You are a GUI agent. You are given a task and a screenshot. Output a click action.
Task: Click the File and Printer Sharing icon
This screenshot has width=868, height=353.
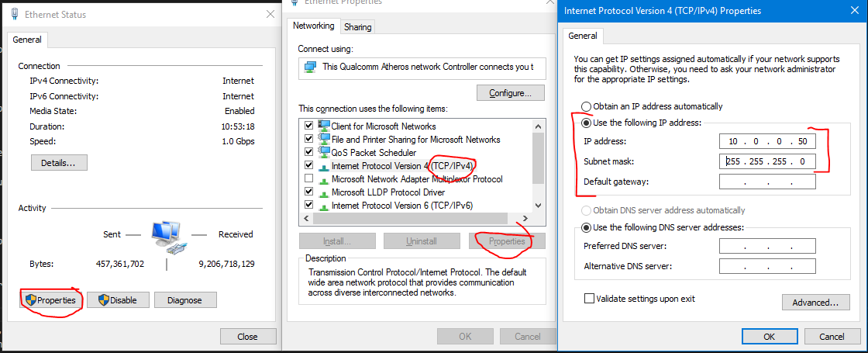[324, 139]
